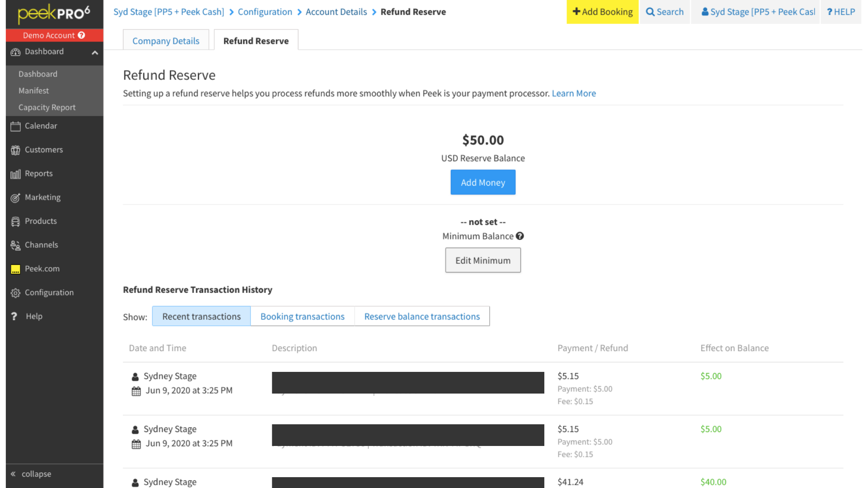Click the $50.00 reserve balance amount

click(483, 140)
